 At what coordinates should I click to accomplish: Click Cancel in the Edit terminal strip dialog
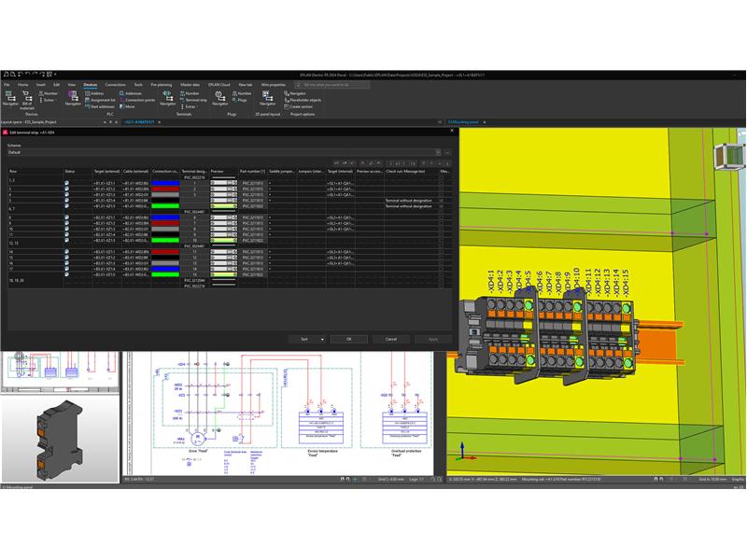click(391, 339)
